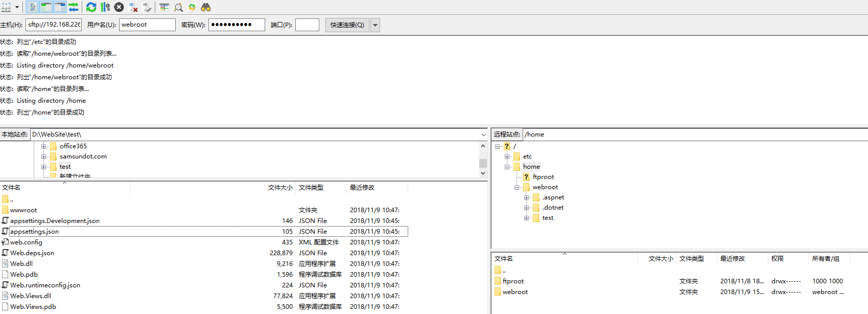Select ftproot in remote tree
The width and height of the screenshot is (868, 314).
coord(543,177)
